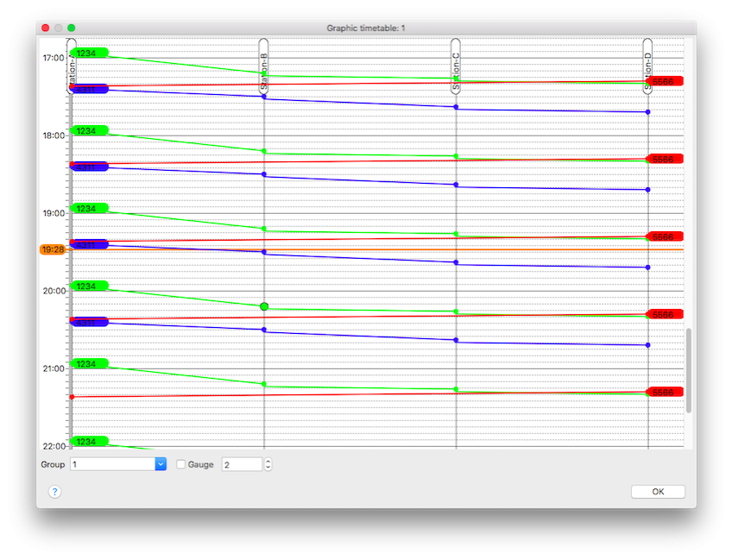732x560 pixels.
Task: Increase the gauge value with stepper arrows
Action: click(x=268, y=461)
